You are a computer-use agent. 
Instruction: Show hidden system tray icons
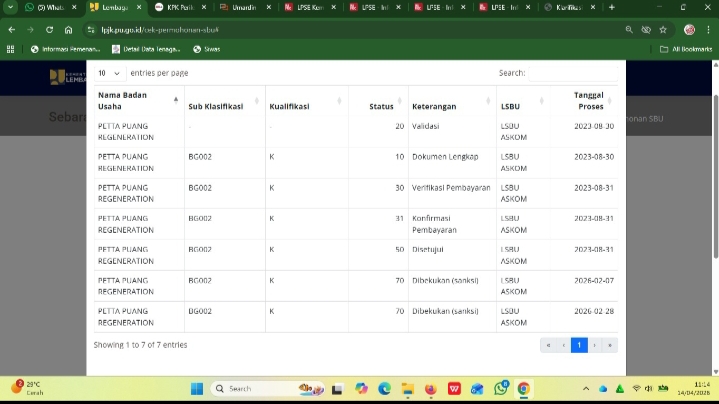point(586,389)
